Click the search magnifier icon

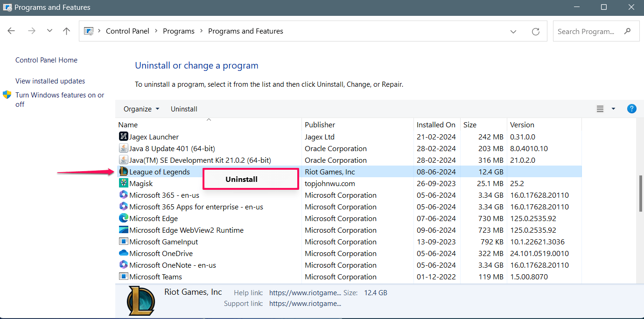pyautogui.click(x=628, y=31)
